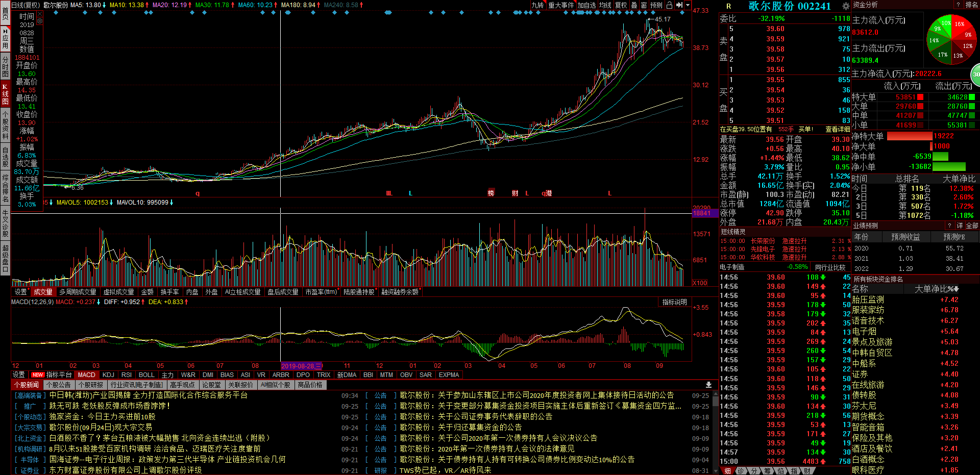Click the 港 event marker on chart
Viewport: 980px width, 475px height.
(x=548, y=193)
